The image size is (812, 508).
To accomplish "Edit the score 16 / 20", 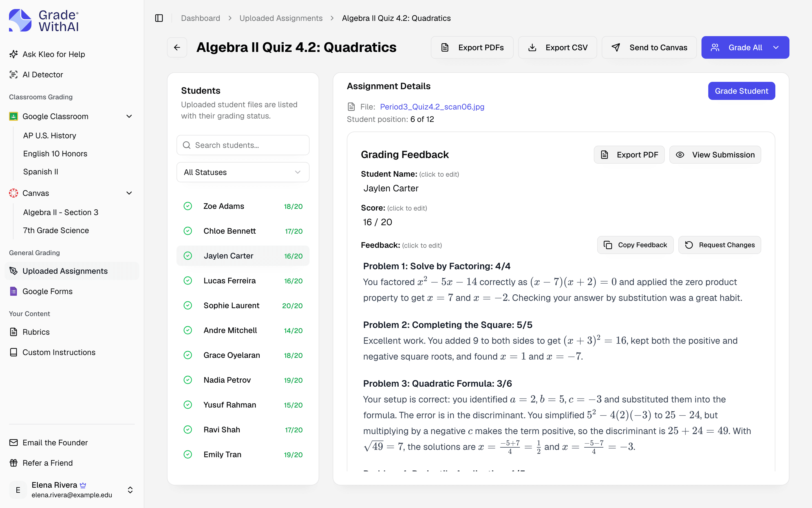I will pos(378,222).
